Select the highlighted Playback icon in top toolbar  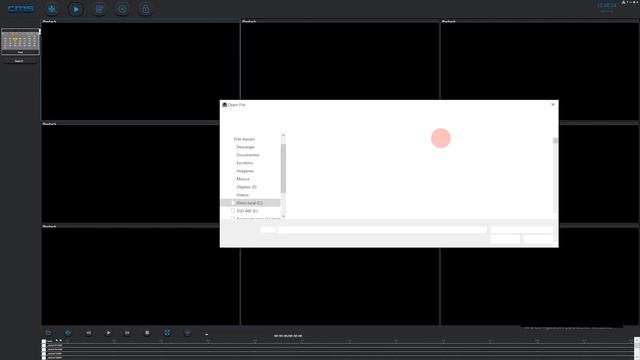[76, 9]
